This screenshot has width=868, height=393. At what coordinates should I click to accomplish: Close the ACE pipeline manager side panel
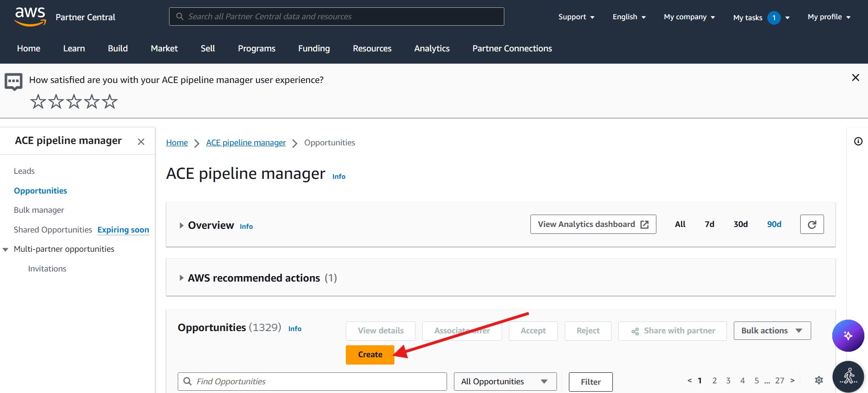click(x=141, y=142)
